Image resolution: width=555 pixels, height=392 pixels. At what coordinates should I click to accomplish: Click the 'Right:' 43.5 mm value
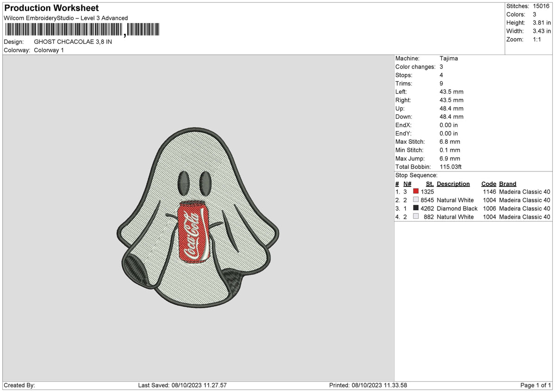coord(451,100)
